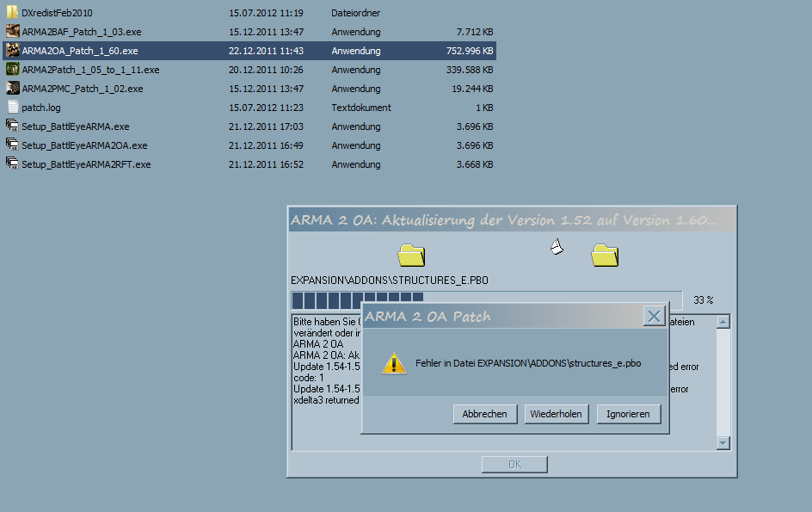Select the DXredistFeb2010 folder icon
The width and height of the screenshot is (812, 512).
click(12, 12)
